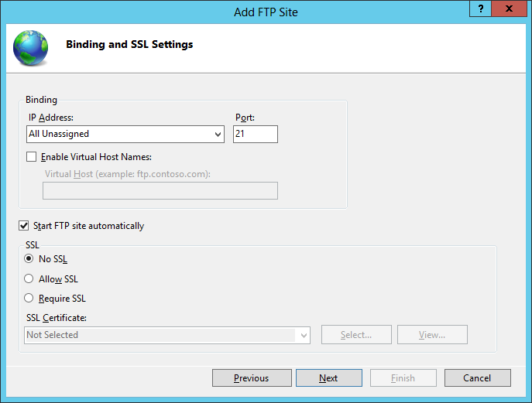Close the Add FTP Site dialog
The height and width of the screenshot is (403, 532).
(x=510, y=9)
